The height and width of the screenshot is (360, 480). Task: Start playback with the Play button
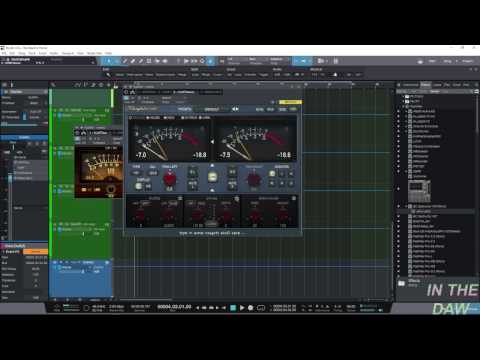(x=242, y=308)
